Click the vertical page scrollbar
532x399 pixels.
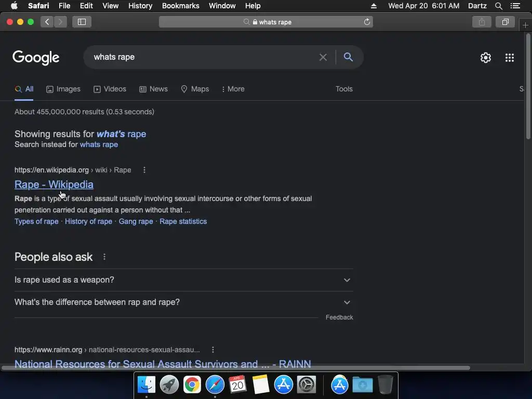[x=528, y=87]
